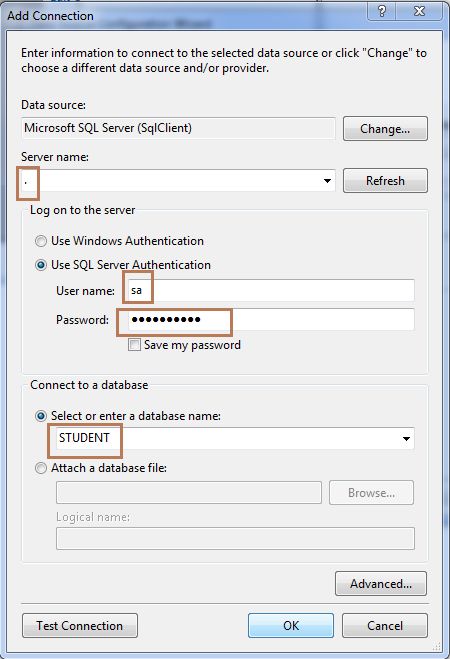Enable Save my password checkbox
The height and width of the screenshot is (659, 450).
pos(134,345)
